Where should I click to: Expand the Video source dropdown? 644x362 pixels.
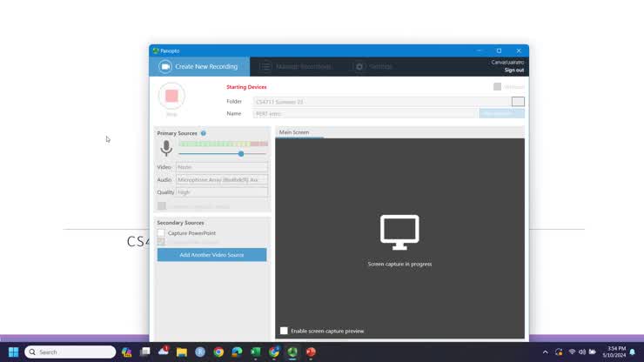click(x=222, y=167)
